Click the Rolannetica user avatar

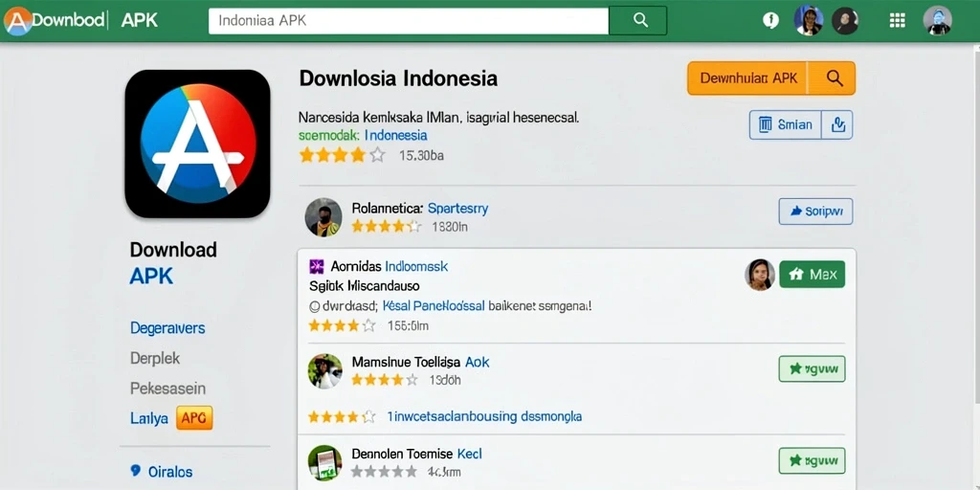coord(323,217)
